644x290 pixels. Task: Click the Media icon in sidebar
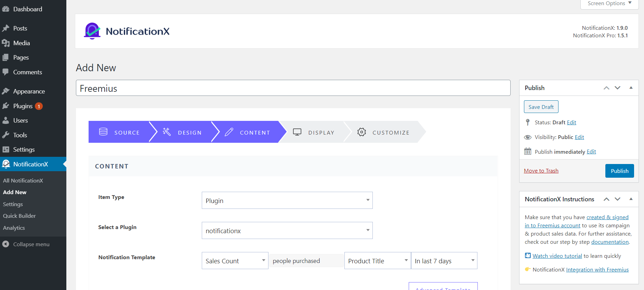pyautogui.click(x=6, y=43)
